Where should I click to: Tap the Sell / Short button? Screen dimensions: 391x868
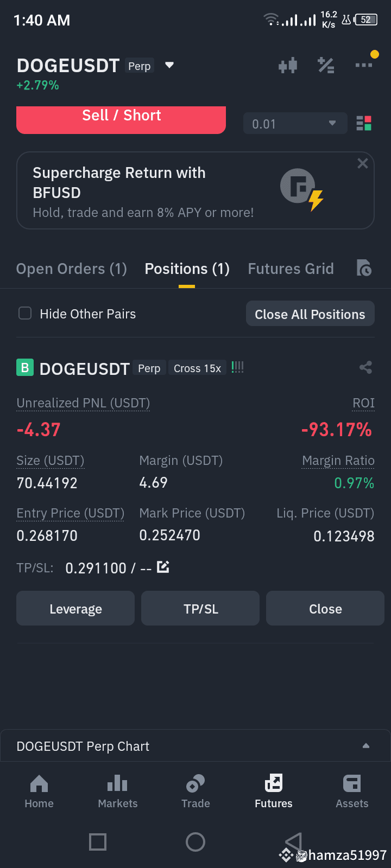[x=121, y=119]
